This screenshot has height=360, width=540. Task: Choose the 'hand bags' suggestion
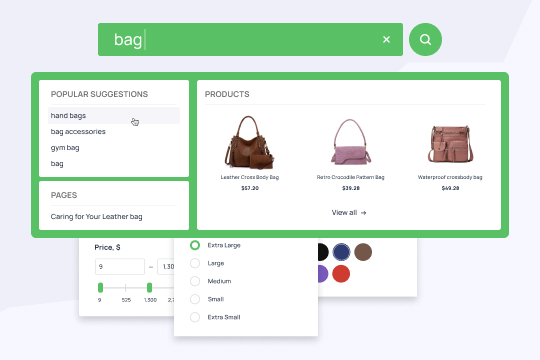pos(114,115)
